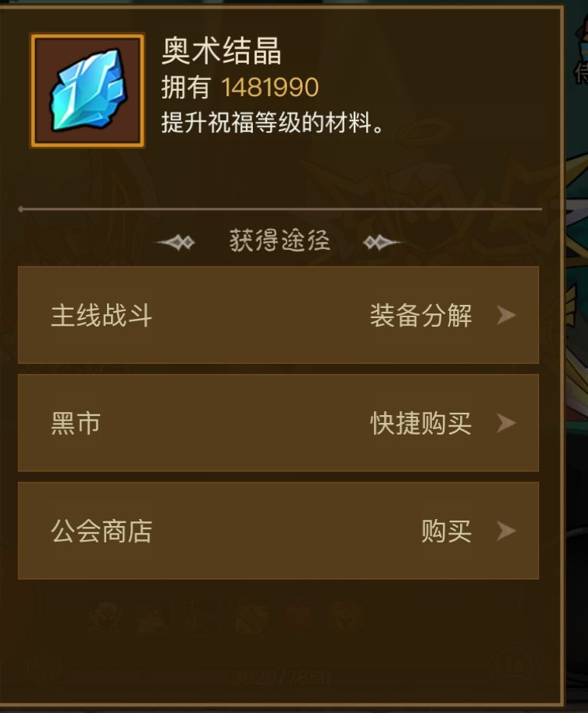Click the dimmed 3920/7850 progress text
Viewport: 588px width, 713px height.
tap(282, 677)
